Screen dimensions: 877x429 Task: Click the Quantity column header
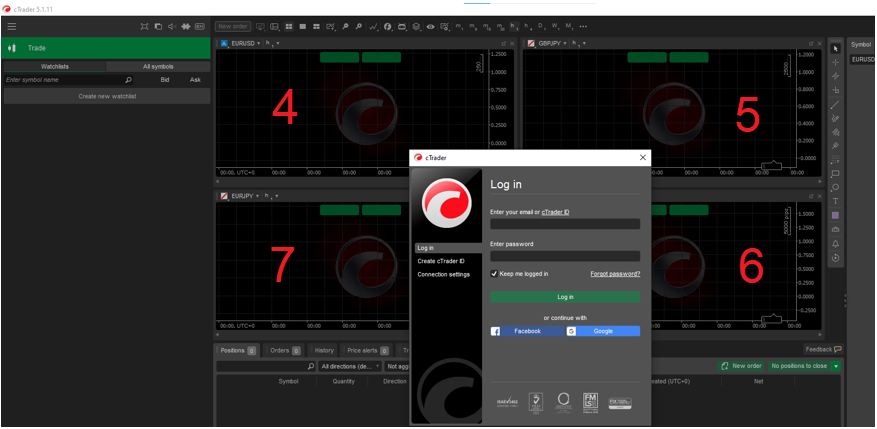click(x=343, y=381)
